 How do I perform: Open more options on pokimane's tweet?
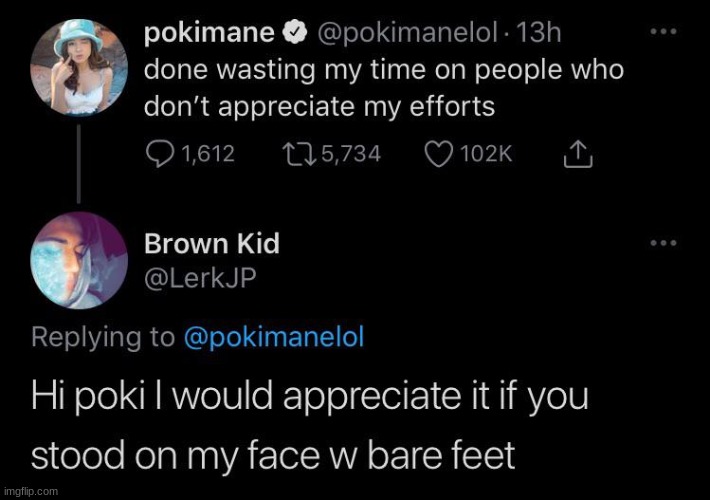[x=664, y=33]
